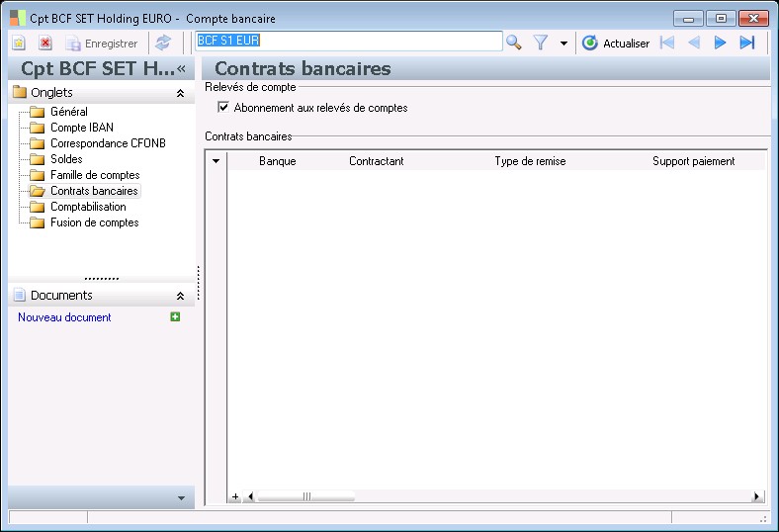Open the Correspondance CFONB tab

click(x=108, y=143)
